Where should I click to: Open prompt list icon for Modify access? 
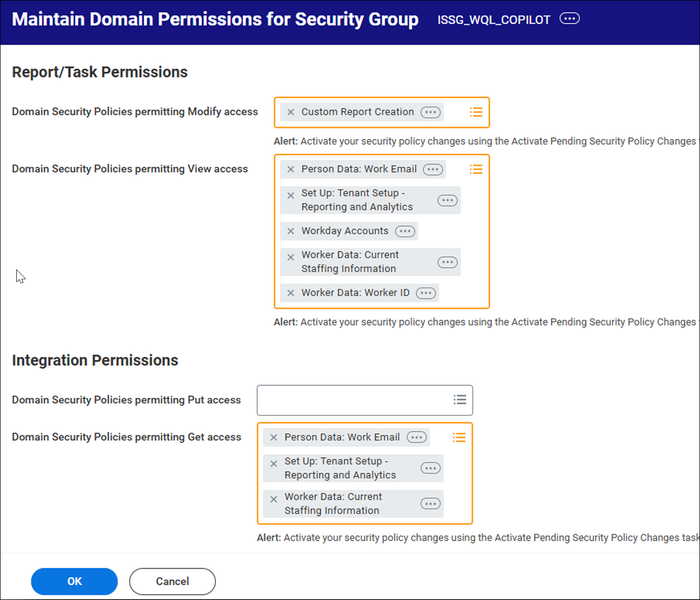click(x=476, y=112)
